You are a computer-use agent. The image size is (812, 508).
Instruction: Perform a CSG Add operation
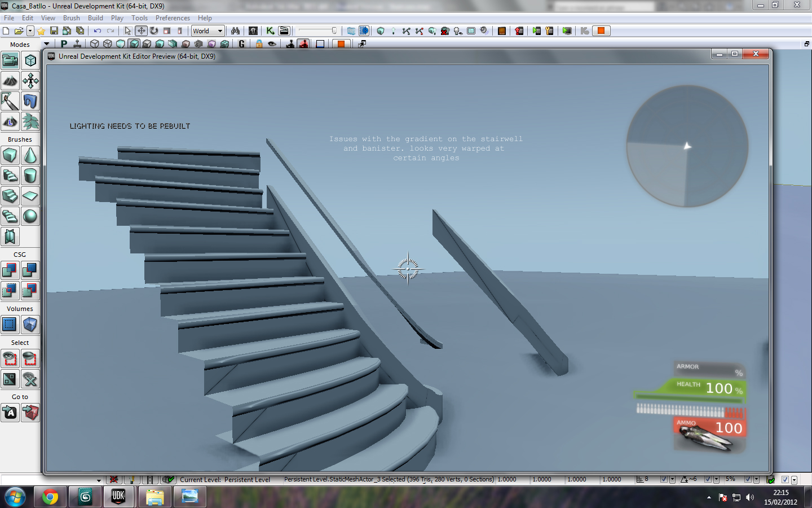10,270
